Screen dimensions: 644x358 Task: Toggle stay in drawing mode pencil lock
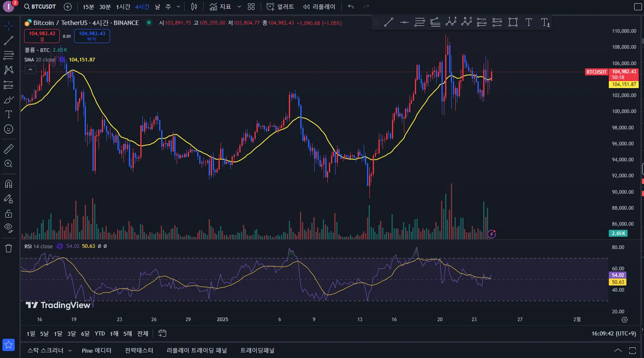9,199
